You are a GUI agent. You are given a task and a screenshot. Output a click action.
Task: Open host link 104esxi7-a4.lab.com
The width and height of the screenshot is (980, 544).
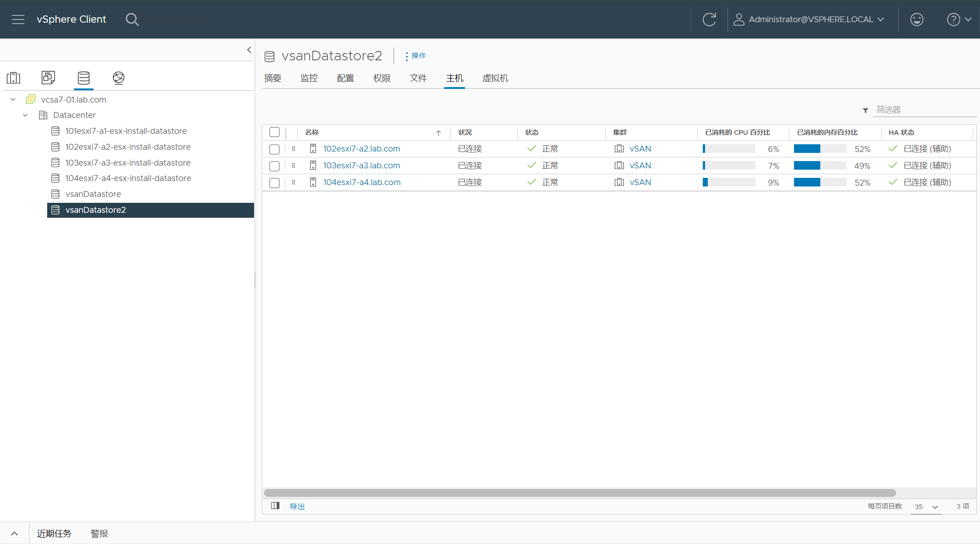point(362,182)
